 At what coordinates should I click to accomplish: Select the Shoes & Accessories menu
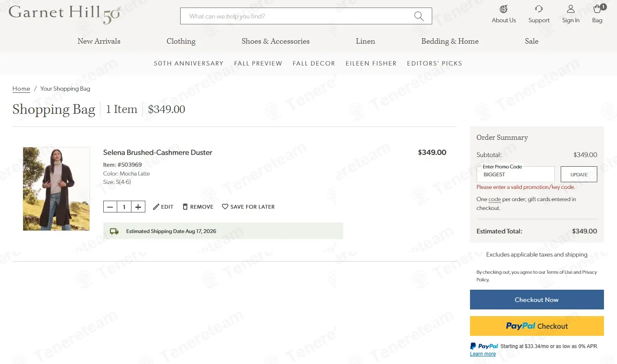pyautogui.click(x=276, y=41)
